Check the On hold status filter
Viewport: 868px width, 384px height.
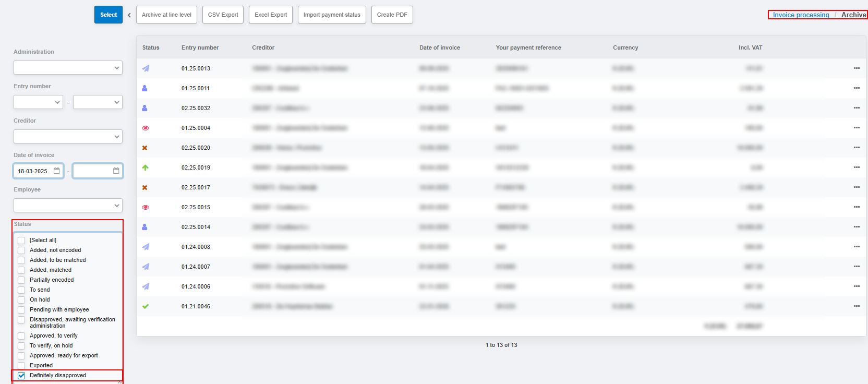[x=21, y=300]
